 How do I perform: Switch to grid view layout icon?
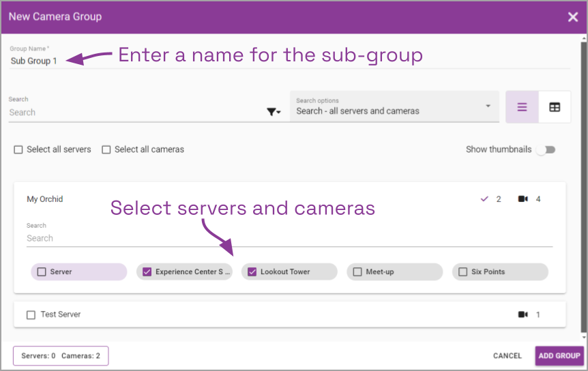[555, 107]
